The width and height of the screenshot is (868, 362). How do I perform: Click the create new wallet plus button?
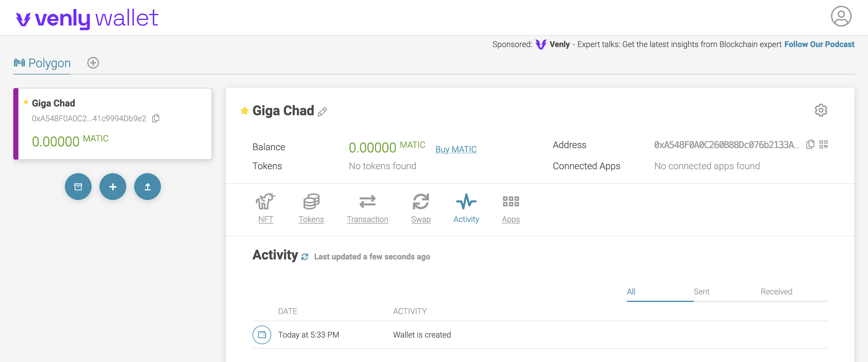tap(112, 186)
